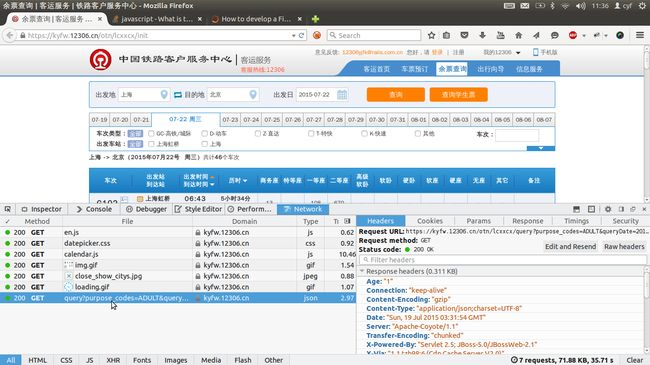650x365 pixels.
Task: Open the Firefox hamburger menu
Action: pyautogui.click(x=640, y=35)
